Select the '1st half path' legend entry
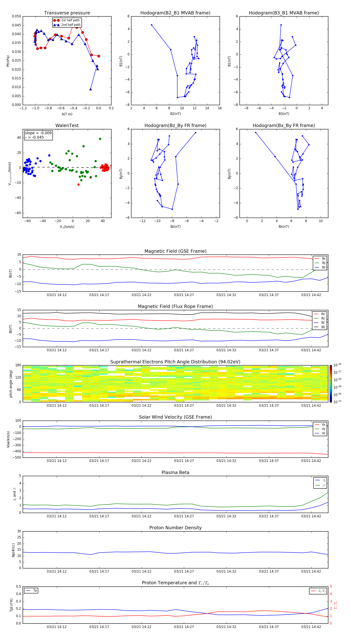This screenshot has height=644, width=351. point(67,20)
